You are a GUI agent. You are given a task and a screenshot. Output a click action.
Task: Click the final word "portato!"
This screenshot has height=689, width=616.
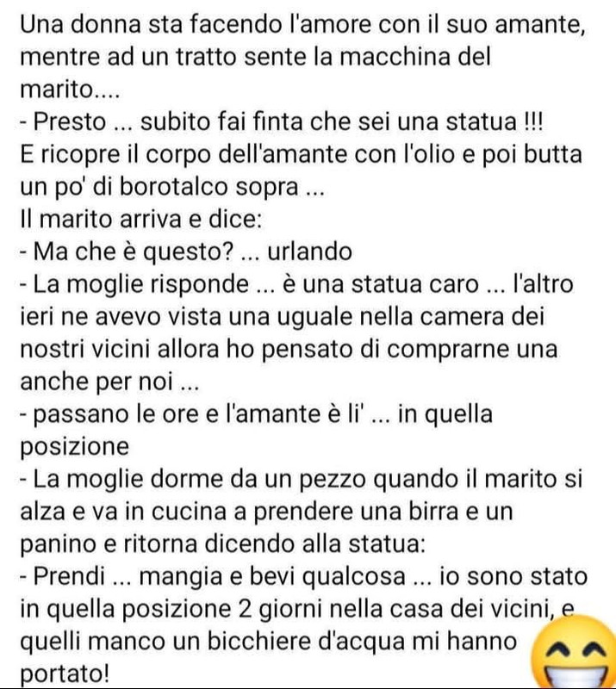(65, 674)
